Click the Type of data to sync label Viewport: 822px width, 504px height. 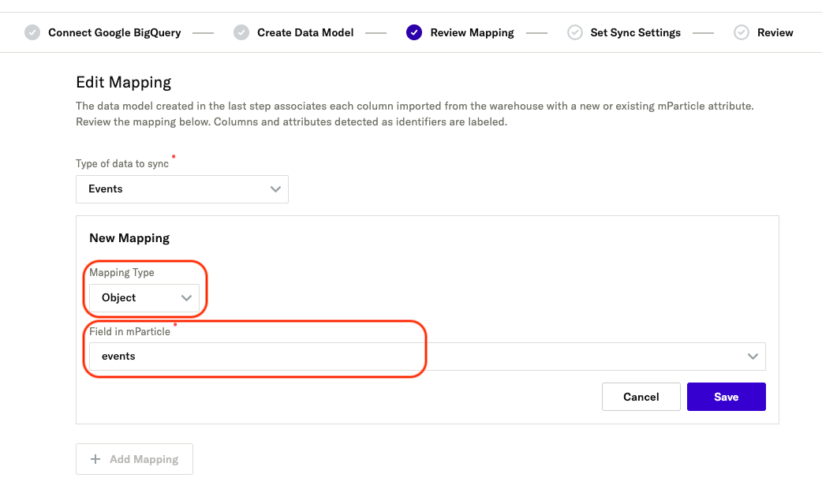point(122,163)
